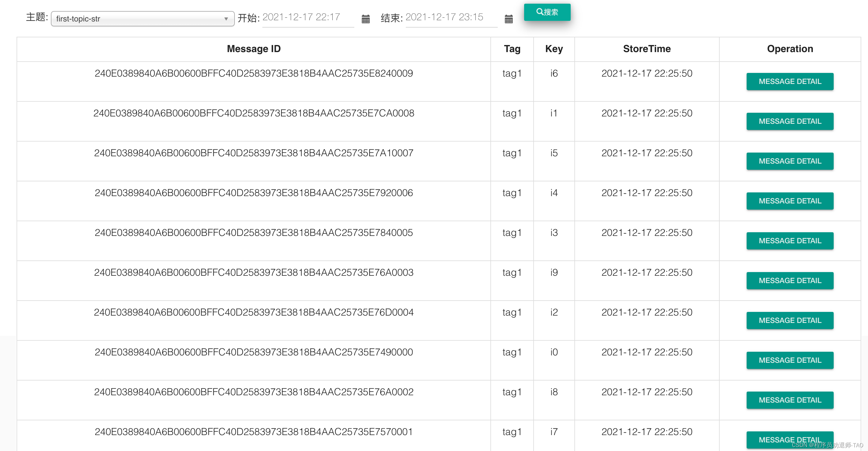The image size is (868, 451).
Task: Select message ID ending in 5E76A0002
Action: pyautogui.click(x=254, y=392)
